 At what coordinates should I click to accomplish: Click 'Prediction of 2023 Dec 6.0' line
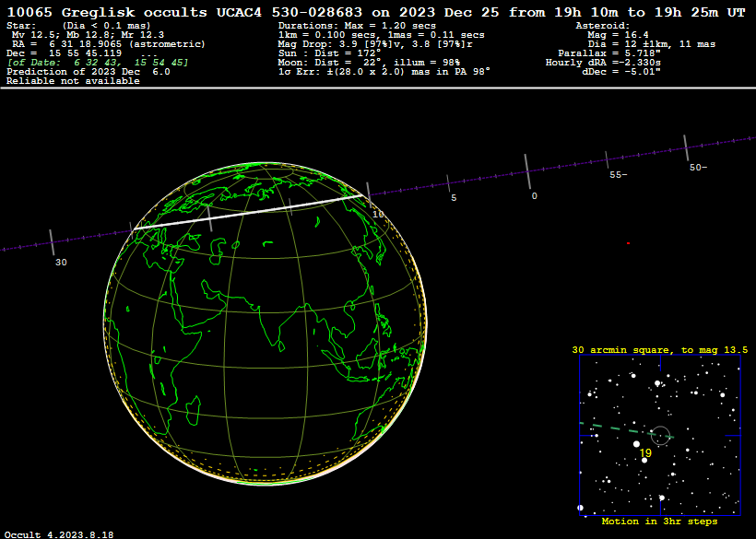coord(89,72)
